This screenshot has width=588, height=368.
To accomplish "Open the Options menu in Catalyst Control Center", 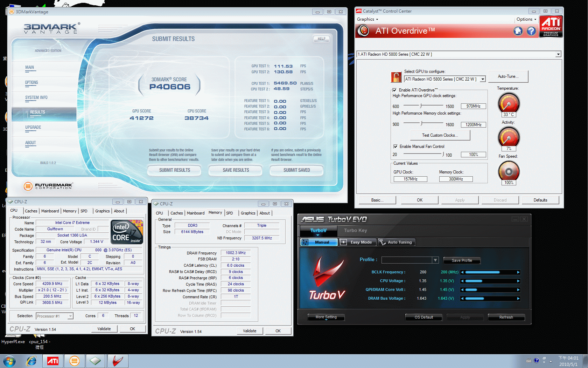I will tap(526, 19).
